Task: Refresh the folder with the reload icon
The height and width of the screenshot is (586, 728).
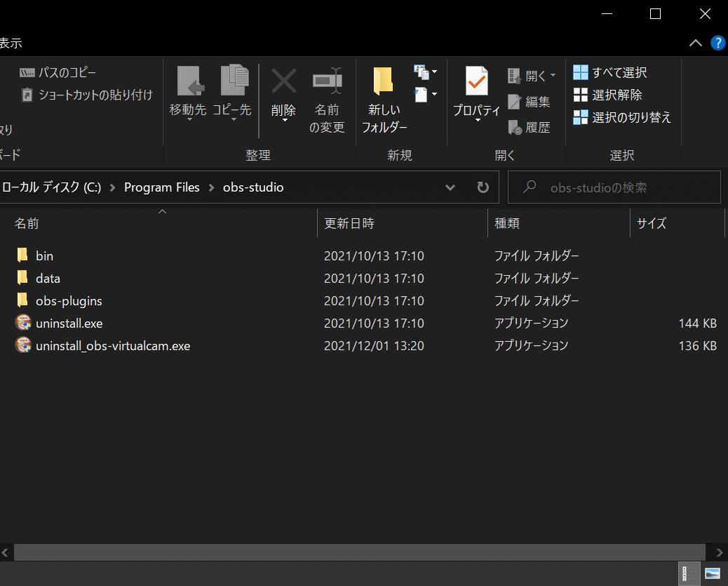Action: point(483,187)
